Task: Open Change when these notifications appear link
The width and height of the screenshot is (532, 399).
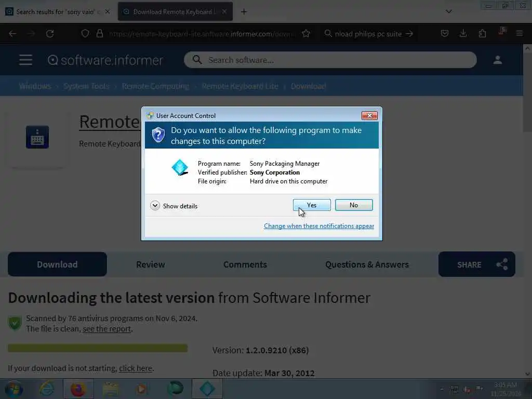Action: [319, 226]
